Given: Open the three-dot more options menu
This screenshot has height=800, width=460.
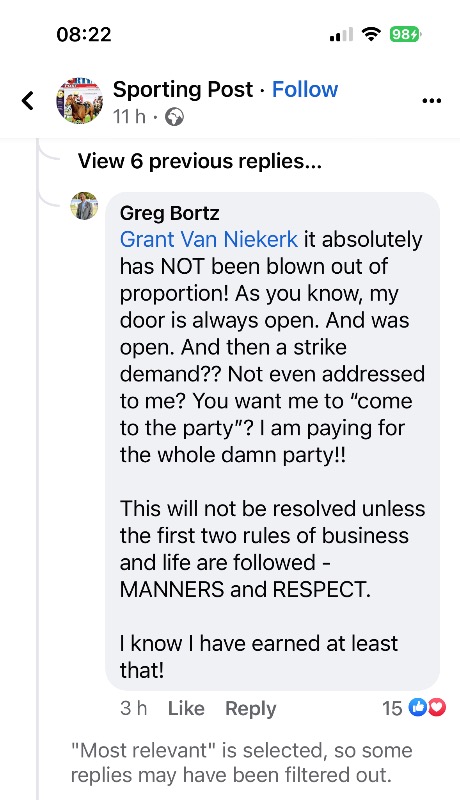Looking at the screenshot, I should click(x=431, y=101).
